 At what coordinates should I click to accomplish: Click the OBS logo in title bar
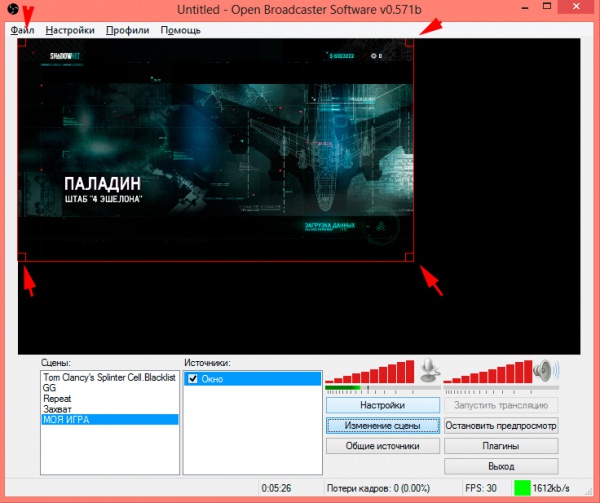click(11, 10)
